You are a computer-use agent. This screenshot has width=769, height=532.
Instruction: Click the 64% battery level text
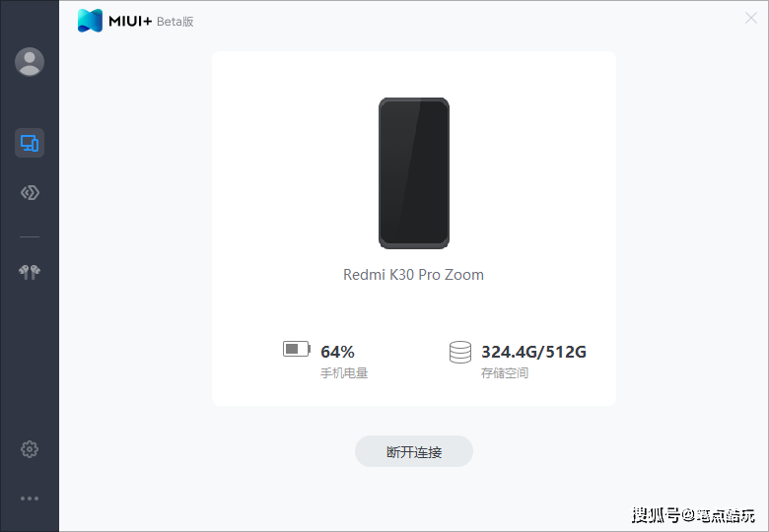pyautogui.click(x=337, y=352)
